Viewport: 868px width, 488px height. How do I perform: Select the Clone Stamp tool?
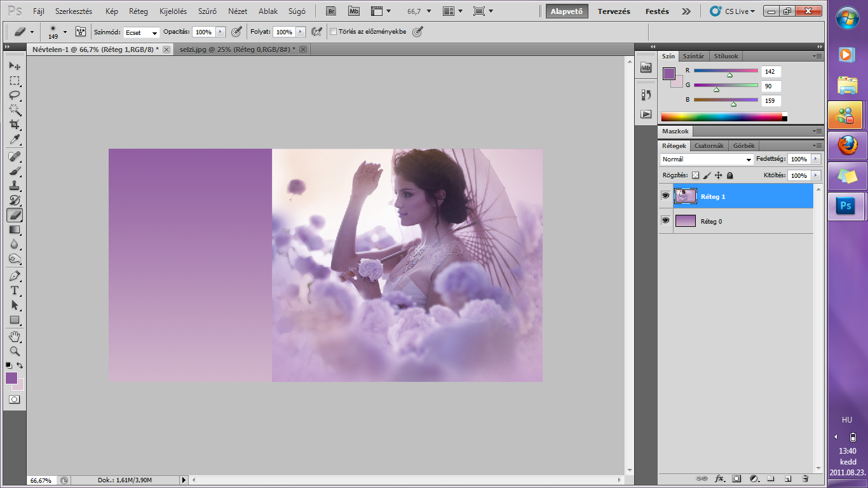click(x=14, y=186)
